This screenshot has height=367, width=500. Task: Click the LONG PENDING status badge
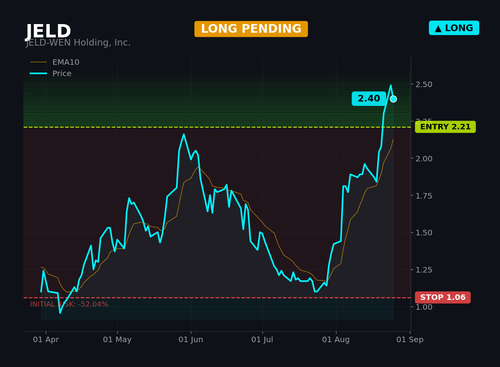click(x=251, y=29)
